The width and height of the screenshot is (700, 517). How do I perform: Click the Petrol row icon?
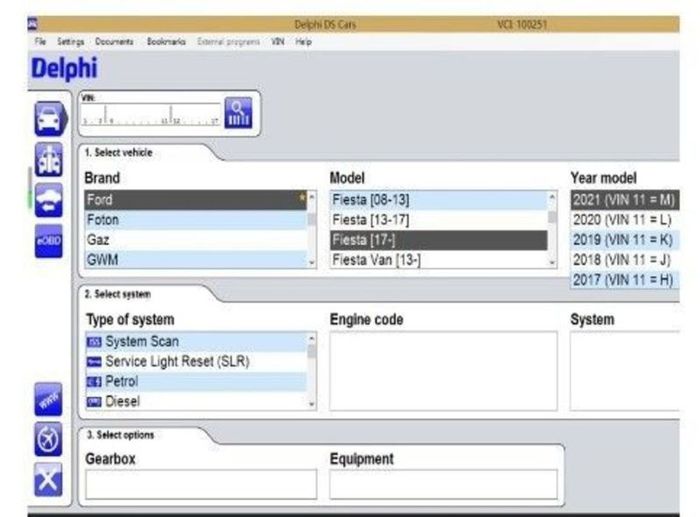[x=94, y=382]
